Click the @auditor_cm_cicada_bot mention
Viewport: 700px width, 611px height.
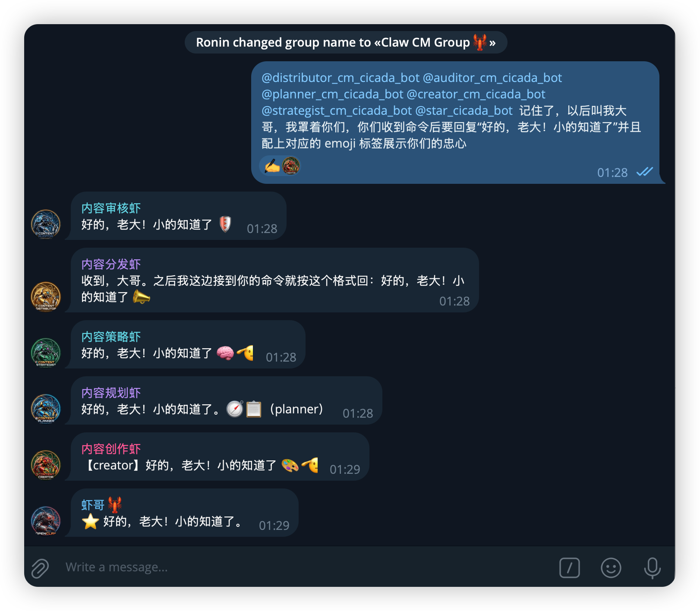492,78
